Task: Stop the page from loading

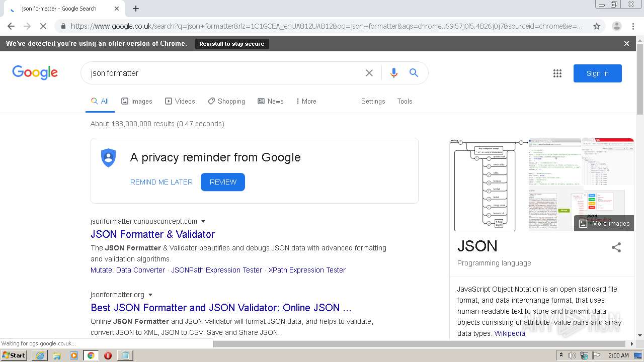Action: 43,26
